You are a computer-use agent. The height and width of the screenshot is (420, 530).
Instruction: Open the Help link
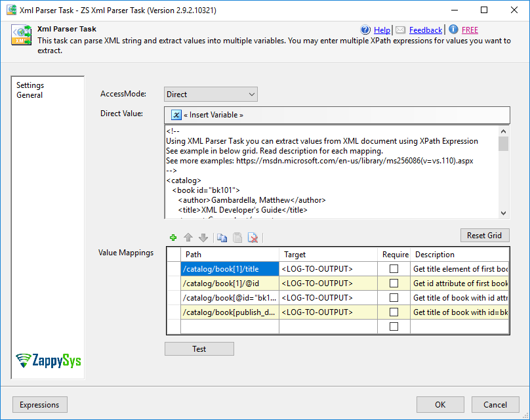click(382, 30)
